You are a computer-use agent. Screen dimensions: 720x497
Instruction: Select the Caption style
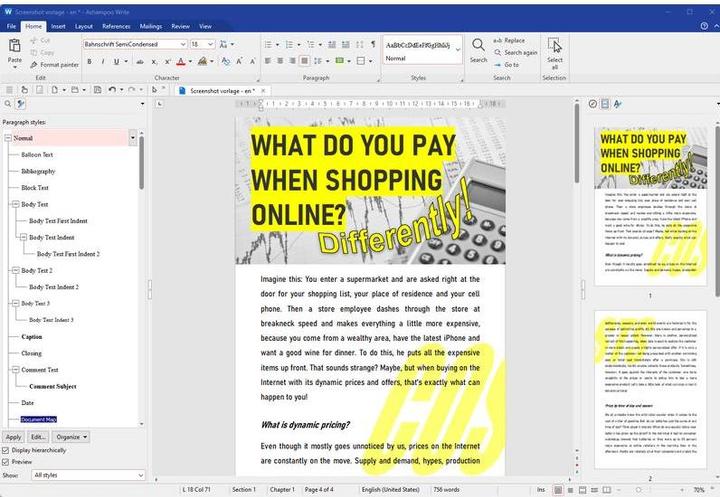[x=31, y=337]
